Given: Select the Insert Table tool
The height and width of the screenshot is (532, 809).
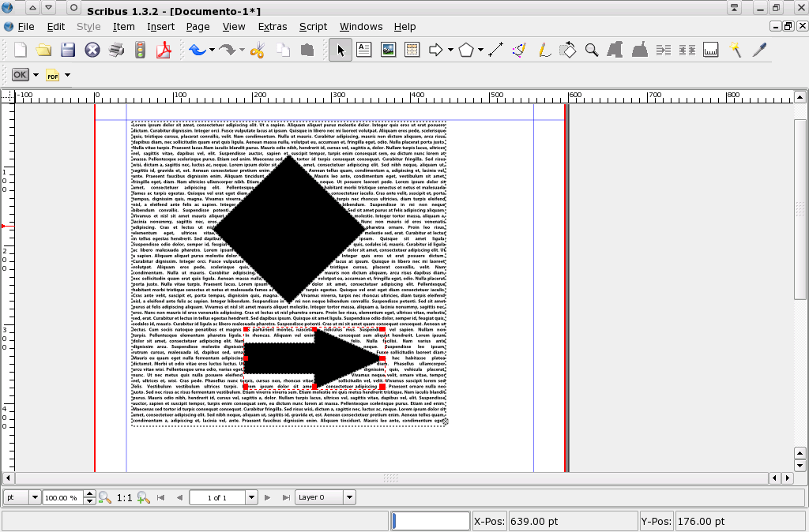Looking at the screenshot, I should (x=412, y=50).
